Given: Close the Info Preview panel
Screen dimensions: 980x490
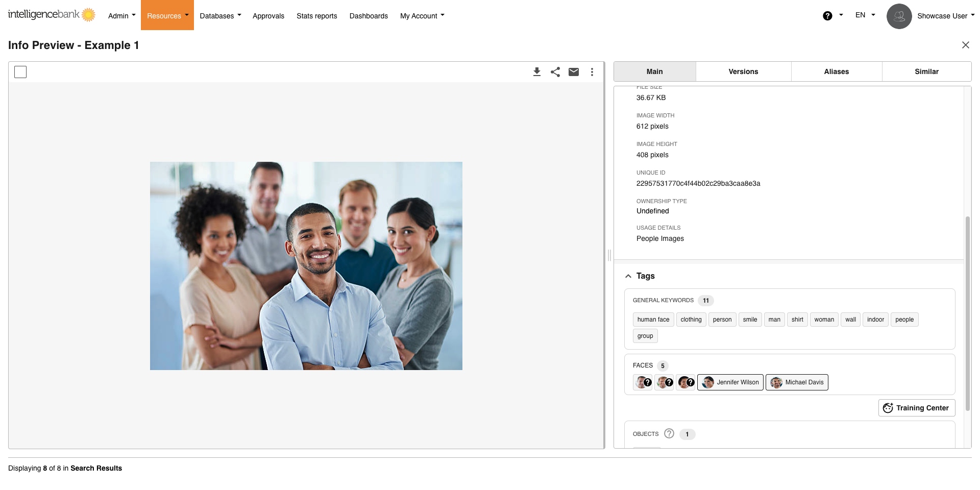Looking at the screenshot, I should click(x=965, y=45).
